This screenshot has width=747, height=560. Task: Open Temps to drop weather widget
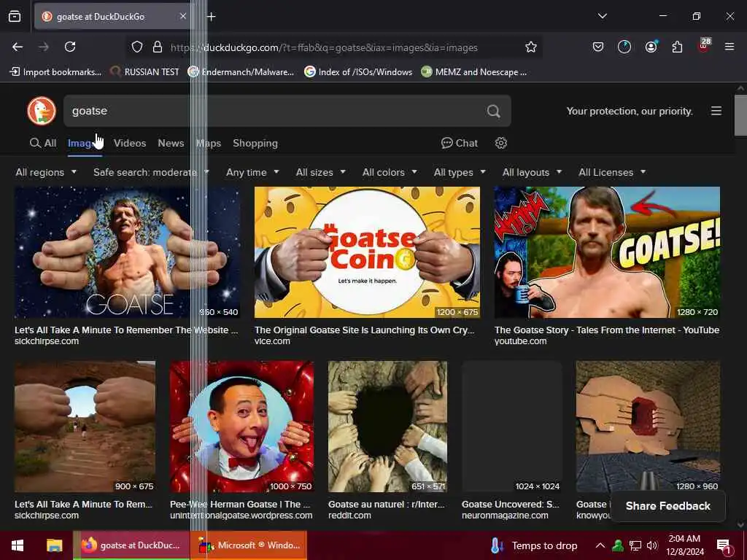coord(534,545)
